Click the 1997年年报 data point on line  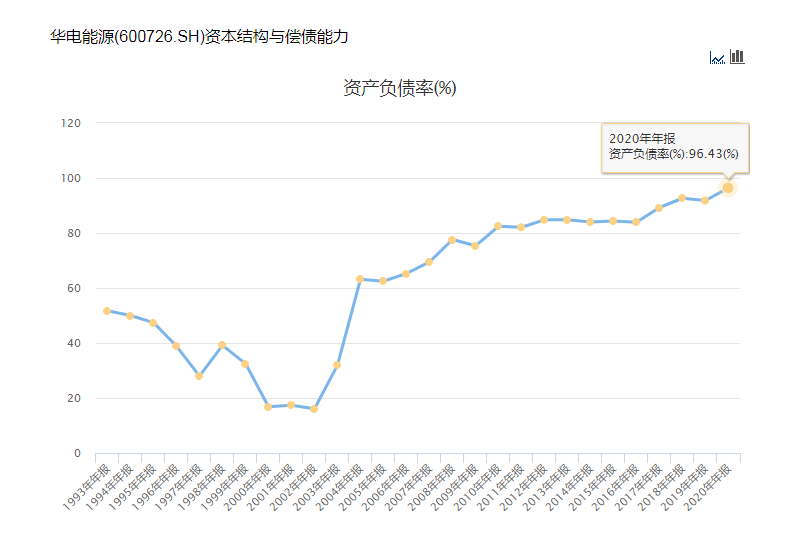pos(199,376)
